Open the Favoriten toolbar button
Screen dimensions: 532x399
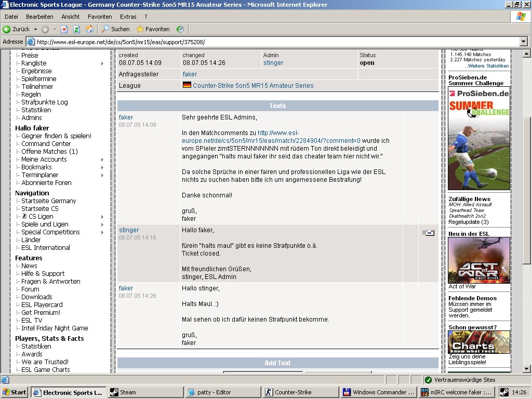pos(153,29)
